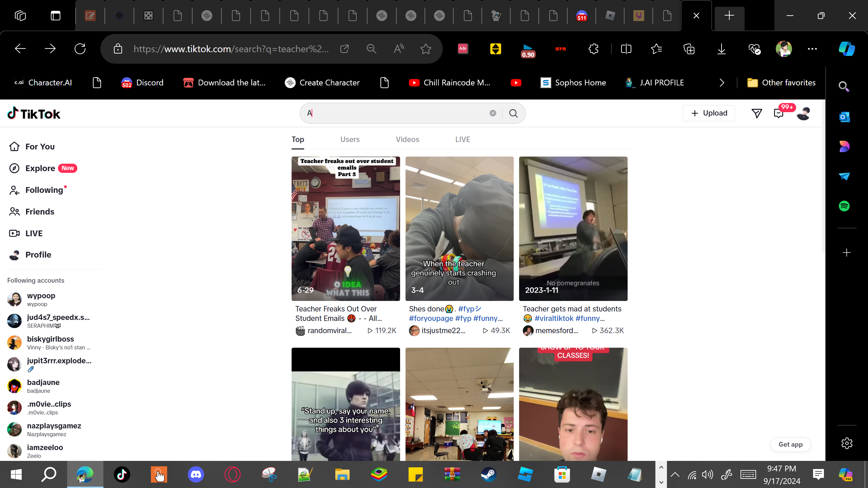Go to the For You feed
This screenshot has height=488, width=868.
(x=40, y=147)
